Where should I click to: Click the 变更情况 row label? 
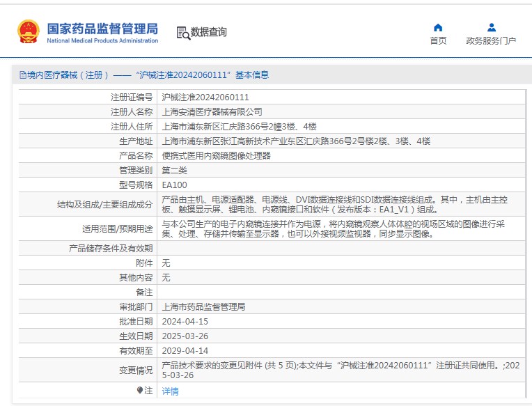pyautogui.click(x=136, y=370)
